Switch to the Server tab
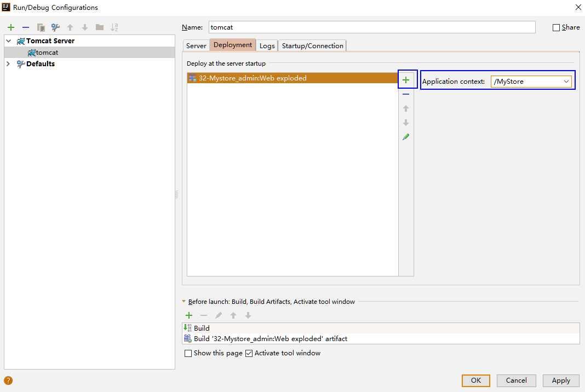585x392 pixels. click(x=196, y=45)
